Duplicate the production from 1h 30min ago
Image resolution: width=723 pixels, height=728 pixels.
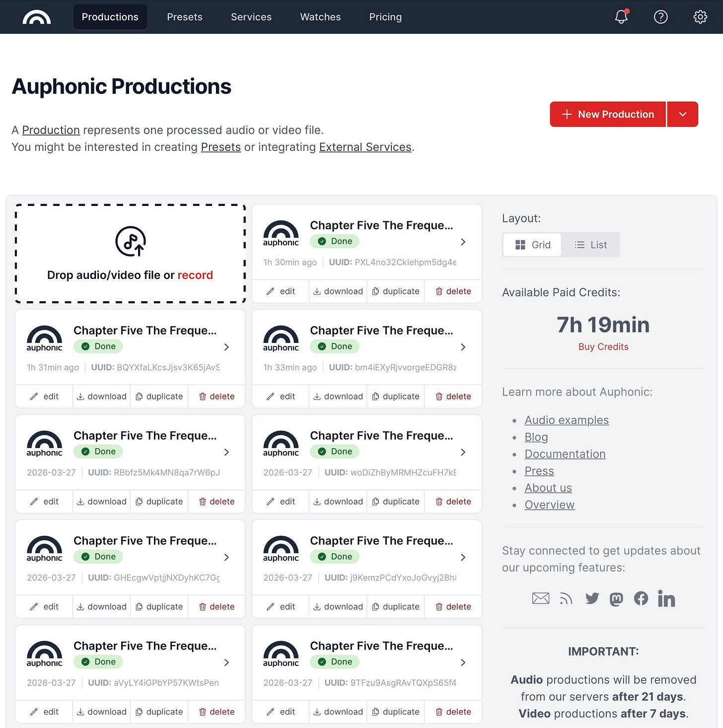[x=396, y=291]
